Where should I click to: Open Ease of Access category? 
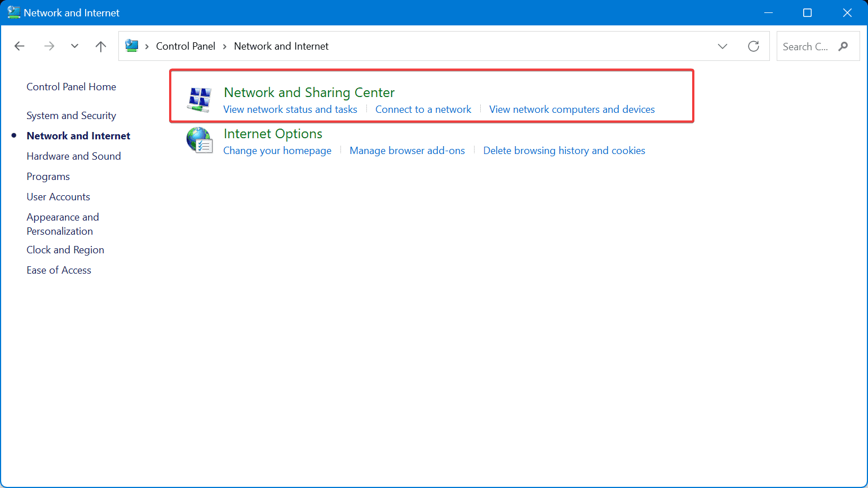click(59, 270)
